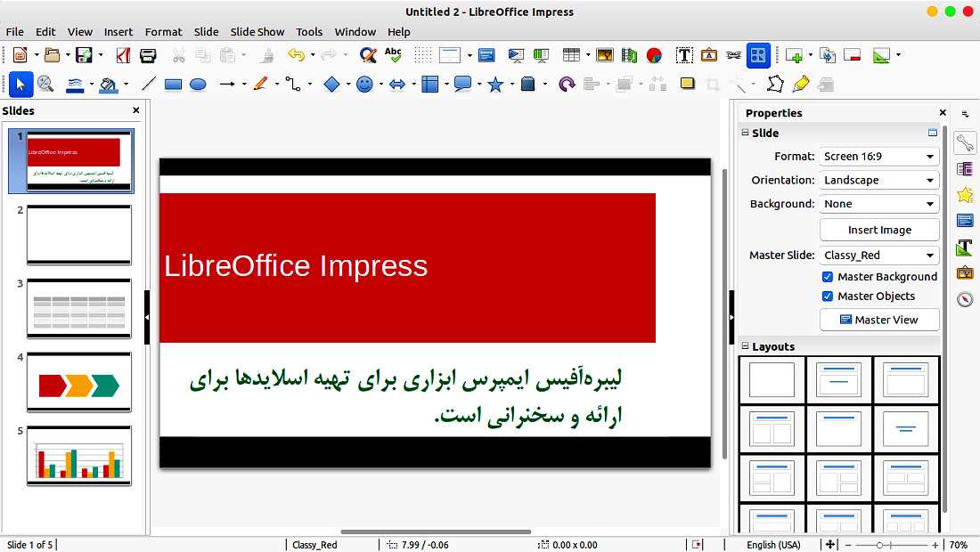Open the sidebar Navigator deck icon

pos(964,299)
